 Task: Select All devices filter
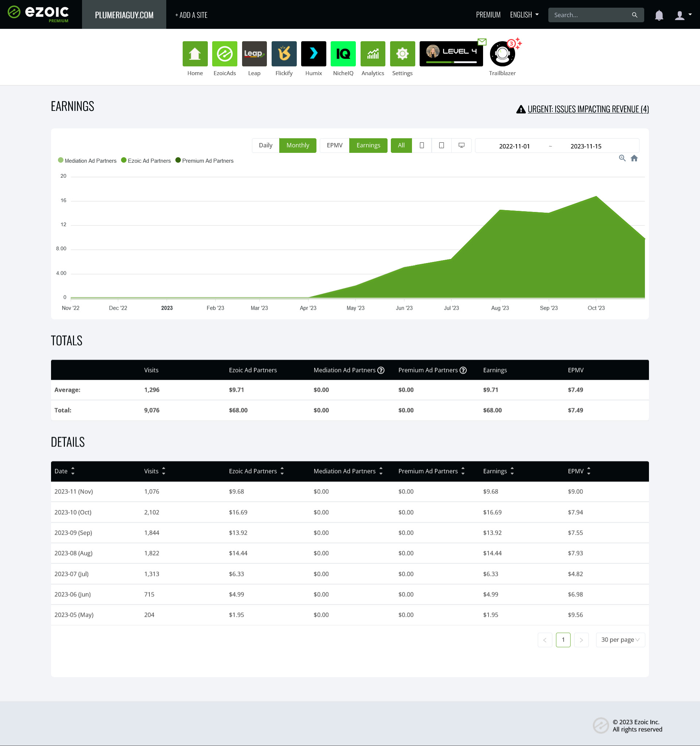point(401,145)
